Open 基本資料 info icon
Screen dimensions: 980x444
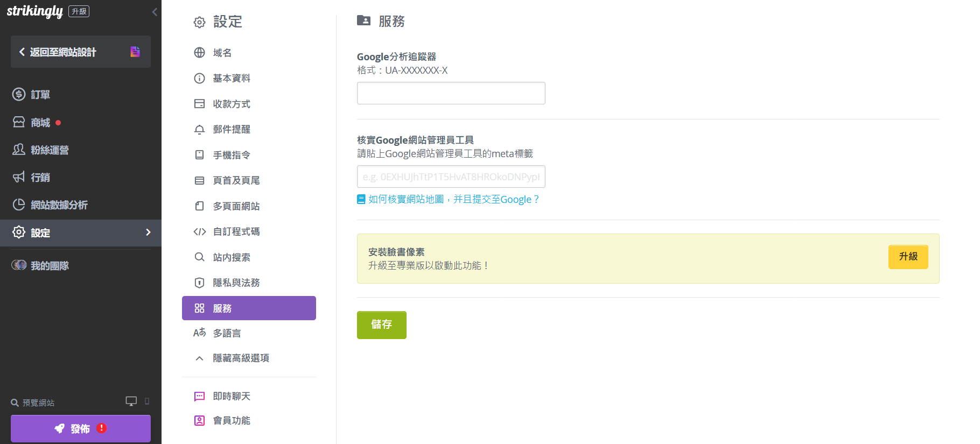pos(200,78)
